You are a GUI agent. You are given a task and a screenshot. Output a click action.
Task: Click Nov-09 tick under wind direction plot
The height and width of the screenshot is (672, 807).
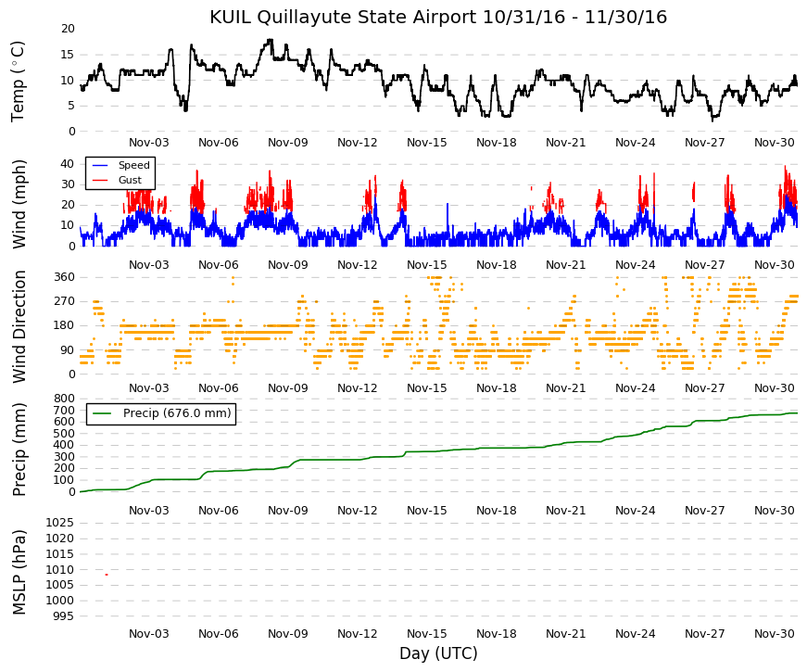[x=288, y=388]
